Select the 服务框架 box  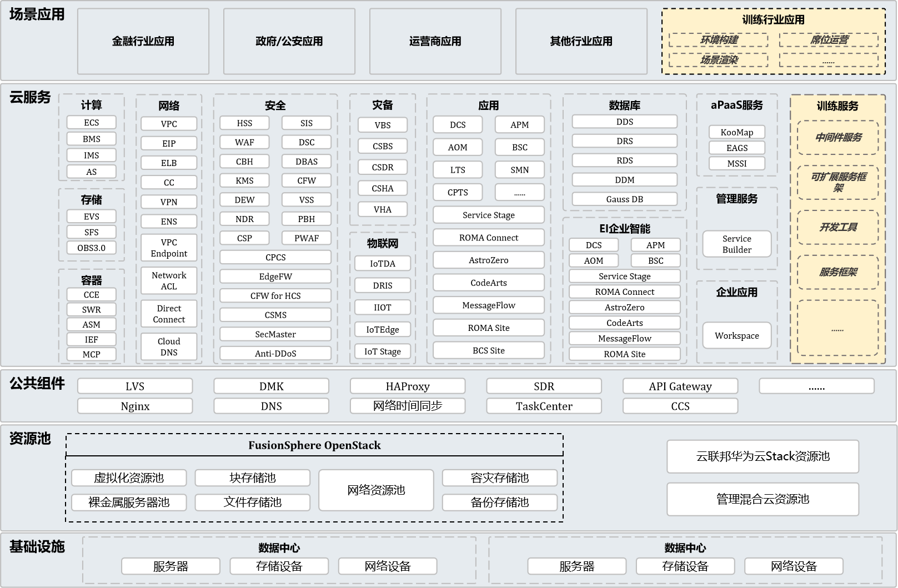838,272
